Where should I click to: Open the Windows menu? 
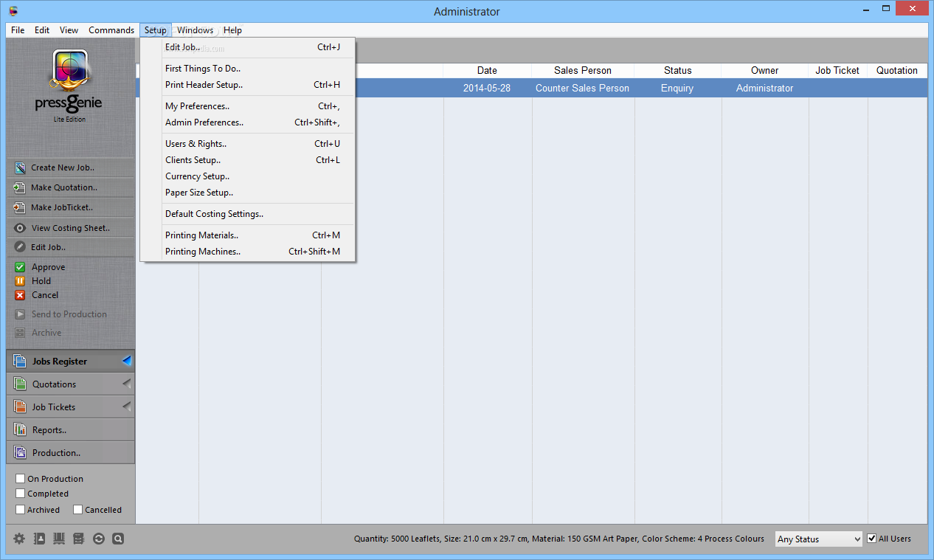pyautogui.click(x=196, y=30)
